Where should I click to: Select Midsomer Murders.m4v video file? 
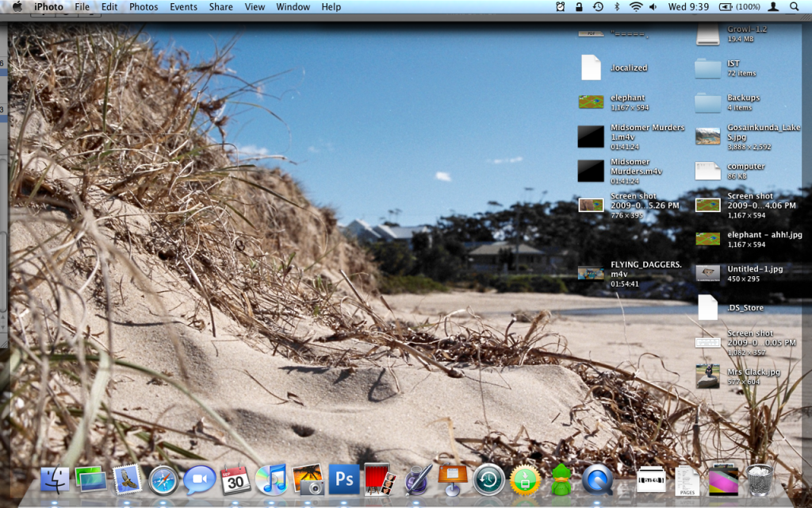point(591,171)
